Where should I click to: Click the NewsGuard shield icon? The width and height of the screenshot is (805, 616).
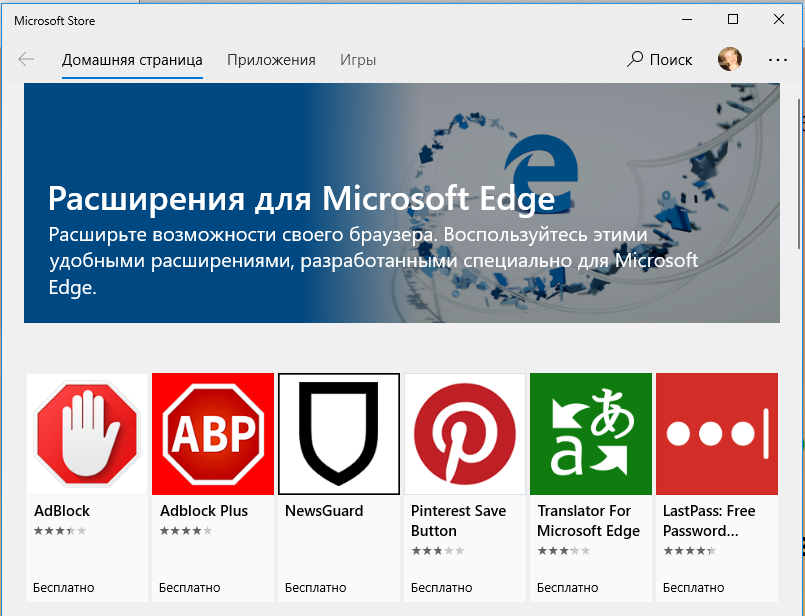339,434
